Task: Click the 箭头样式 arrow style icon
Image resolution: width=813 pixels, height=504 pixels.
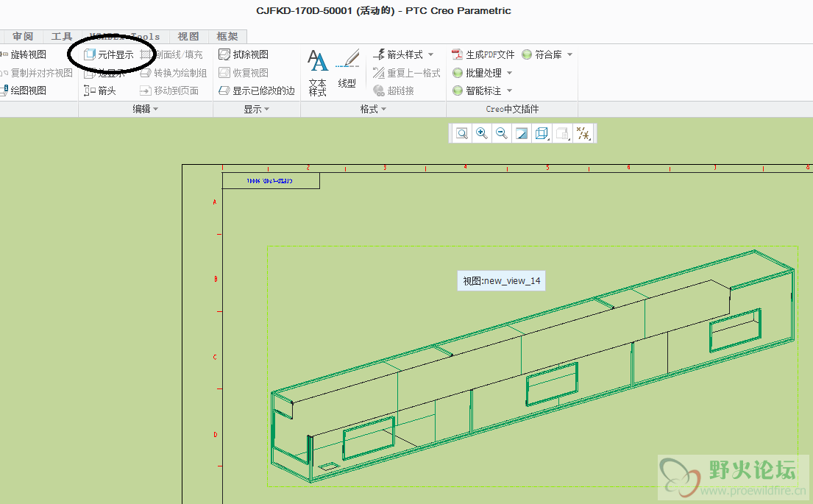Action: [x=379, y=54]
